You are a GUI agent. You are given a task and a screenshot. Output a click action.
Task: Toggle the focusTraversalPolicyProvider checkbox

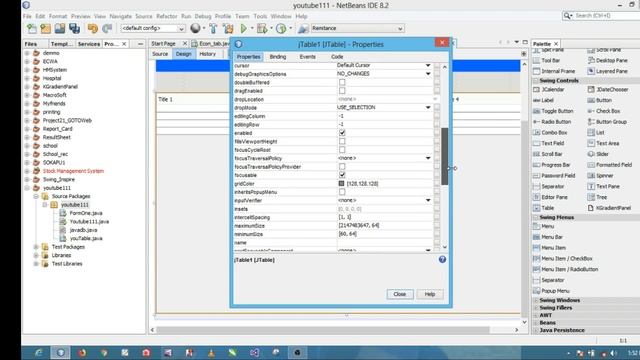342,167
